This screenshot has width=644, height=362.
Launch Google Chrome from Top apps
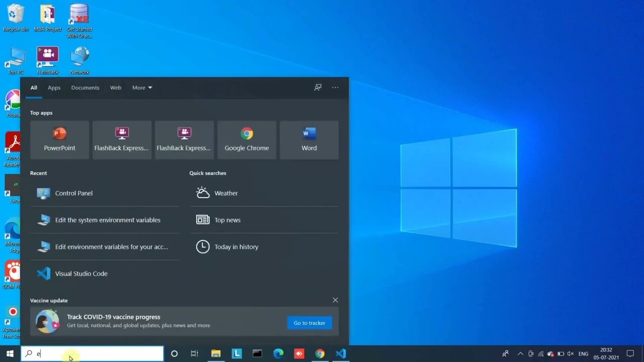click(247, 140)
